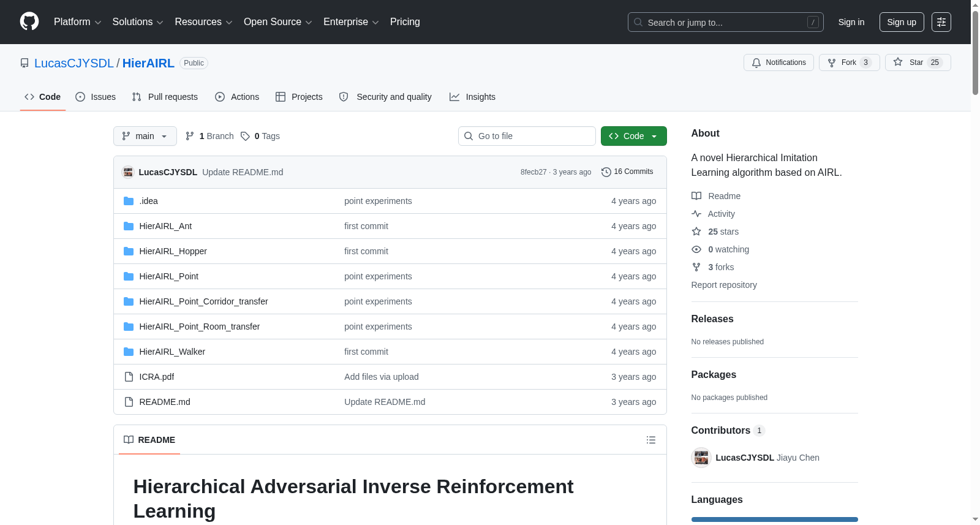Expand the Open Source menu
The image size is (980, 525).
pyautogui.click(x=278, y=22)
